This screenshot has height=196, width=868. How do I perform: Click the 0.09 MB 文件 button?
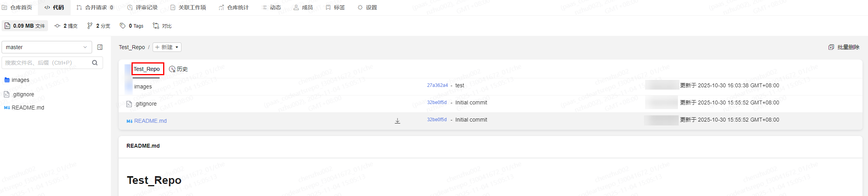25,26
